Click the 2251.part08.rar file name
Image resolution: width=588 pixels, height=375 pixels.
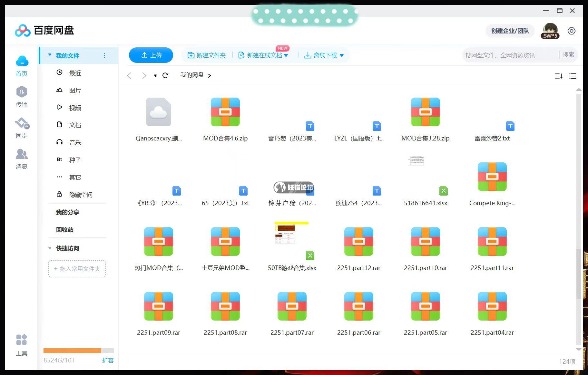(225, 332)
